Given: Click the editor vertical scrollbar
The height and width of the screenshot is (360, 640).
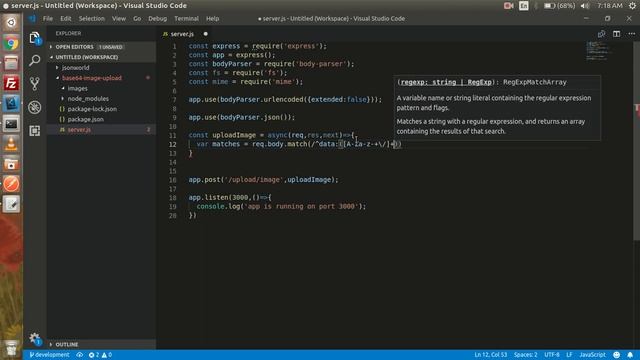Looking at the screenshot, I should tap(636, 141).
